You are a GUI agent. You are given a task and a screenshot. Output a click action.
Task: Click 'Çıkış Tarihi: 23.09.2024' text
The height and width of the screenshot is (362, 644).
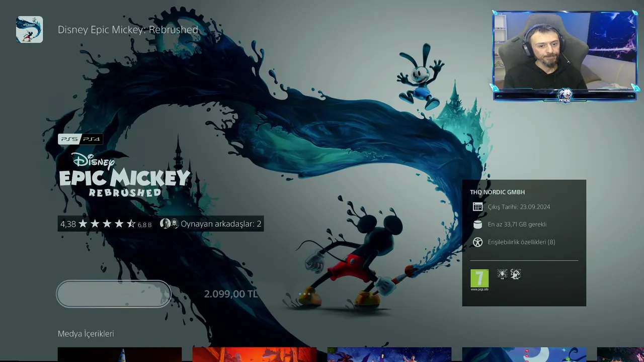(x=519, y=207)
